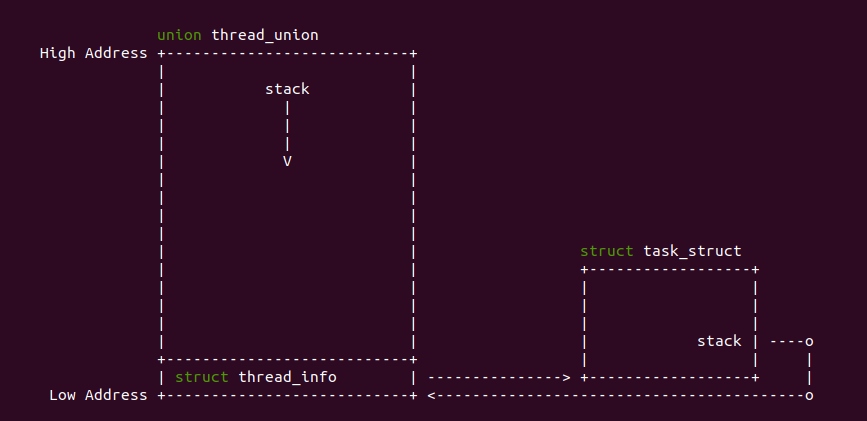Click the lower-right "o" connector
The image size is (867, 421).
(809, 395)
